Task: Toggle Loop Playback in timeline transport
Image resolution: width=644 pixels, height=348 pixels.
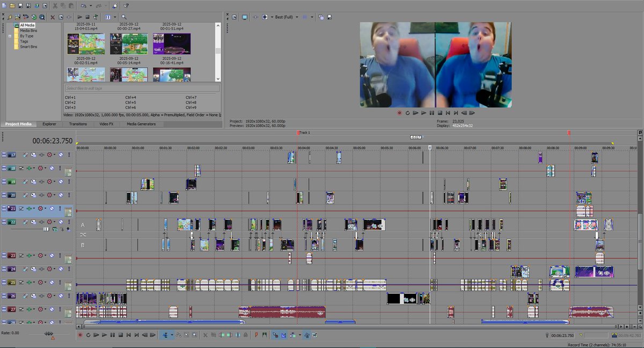Action: pos(88,335)
